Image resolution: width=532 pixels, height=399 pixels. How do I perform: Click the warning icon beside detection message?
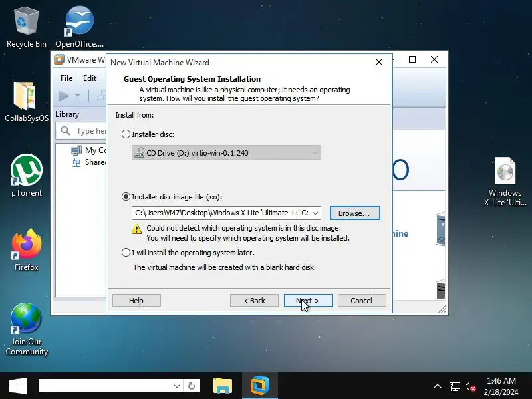[136, 229]
